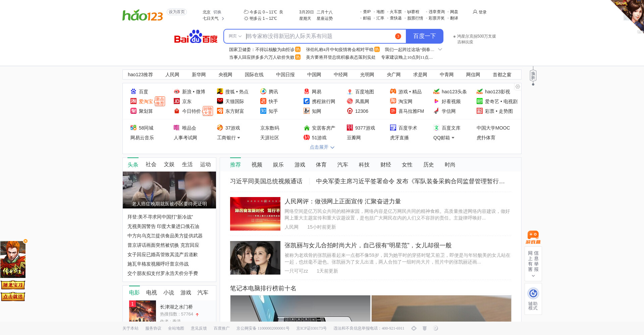Image resolution: width=644 pixels, height=335 pixels.
Task: Click 切换 to change city
Action: pyautogui.click(x=217, y=12)
